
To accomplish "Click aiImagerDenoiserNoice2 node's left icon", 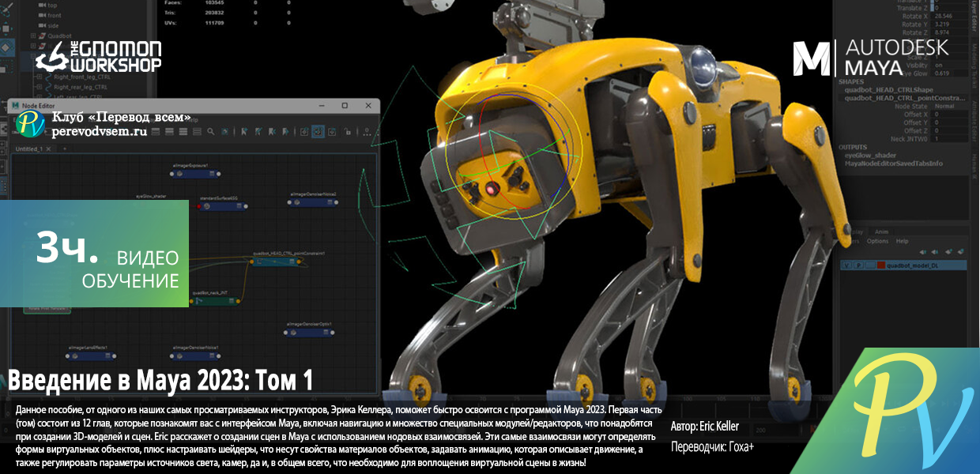I will tap(296, 202).
